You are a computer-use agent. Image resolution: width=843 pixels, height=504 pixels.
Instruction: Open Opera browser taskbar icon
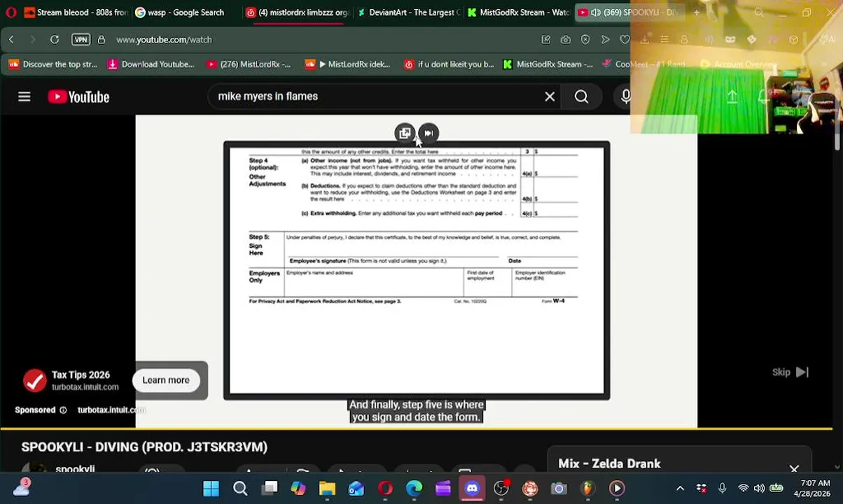click(x=385, y=489)
